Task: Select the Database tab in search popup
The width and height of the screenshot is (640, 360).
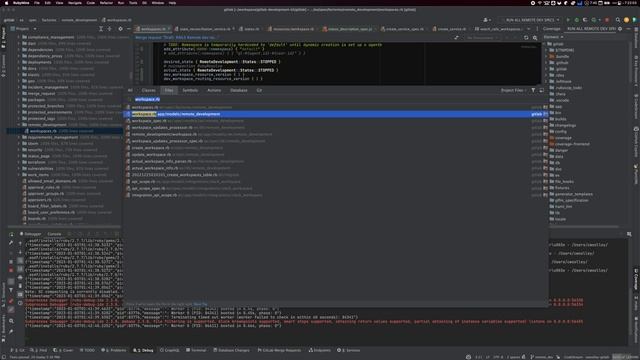Action: pyautogui.click(x=239, y=90)
